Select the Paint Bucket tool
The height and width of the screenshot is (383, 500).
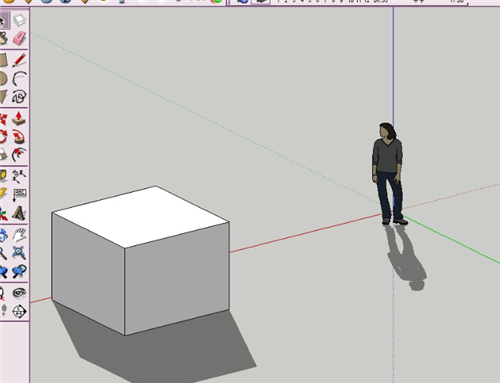(x=3, y=38)
